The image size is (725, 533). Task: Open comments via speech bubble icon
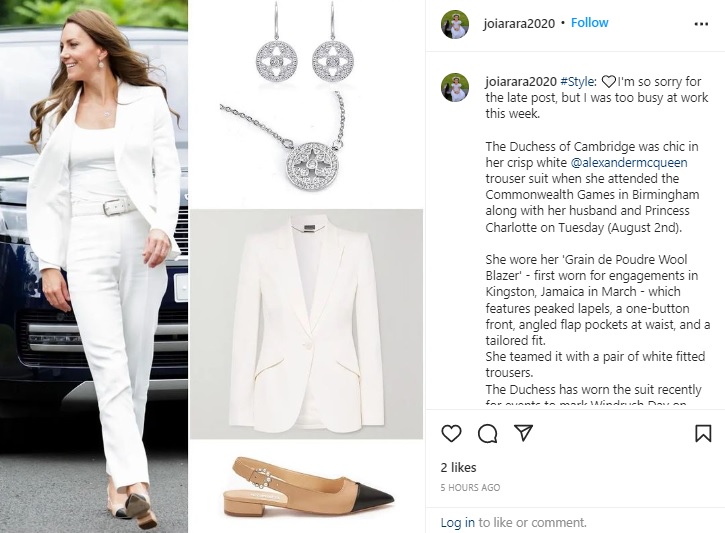487,434
